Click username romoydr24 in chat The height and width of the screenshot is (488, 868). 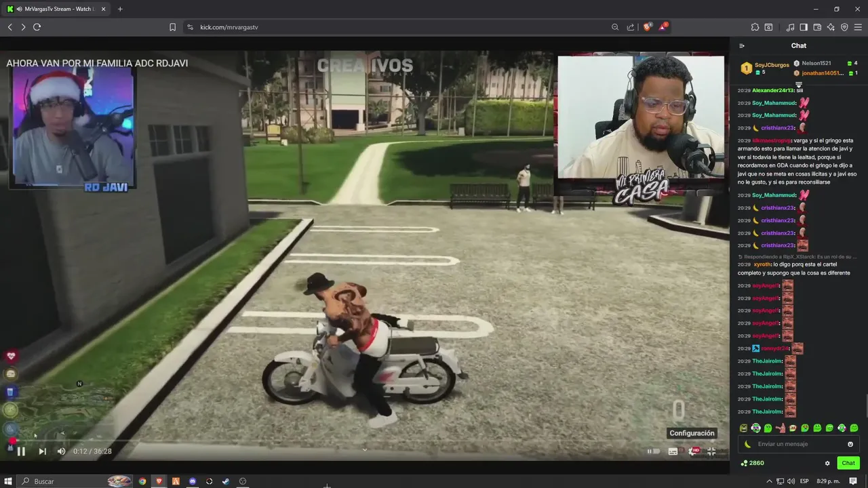774,348
